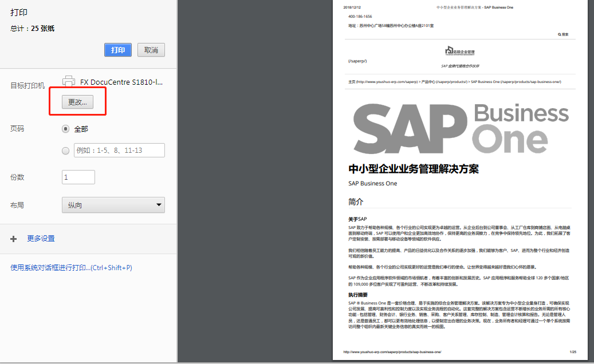Click the 份数 copies label
The height and width of the screenshot is (364, 594).
(x=17, y=177)
